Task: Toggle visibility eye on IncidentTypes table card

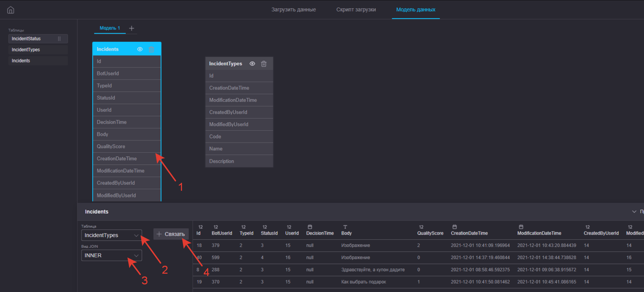Action: [252, 64]
